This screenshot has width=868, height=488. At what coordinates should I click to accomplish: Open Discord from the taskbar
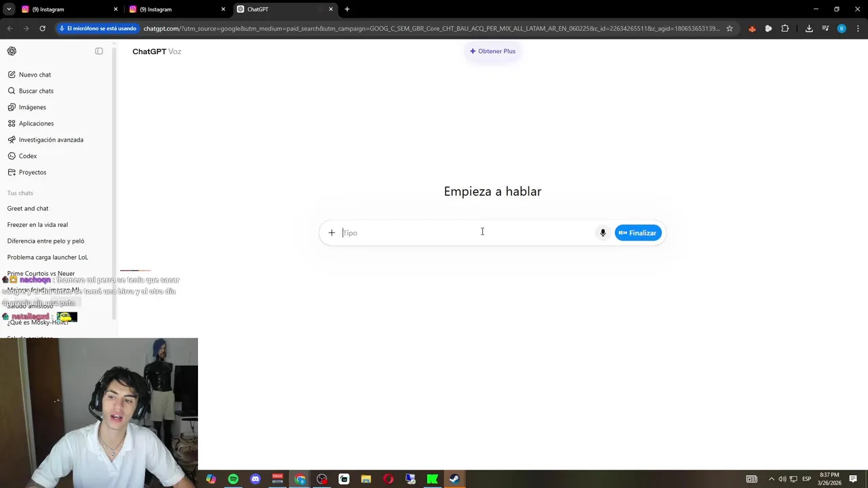[256, 479]
